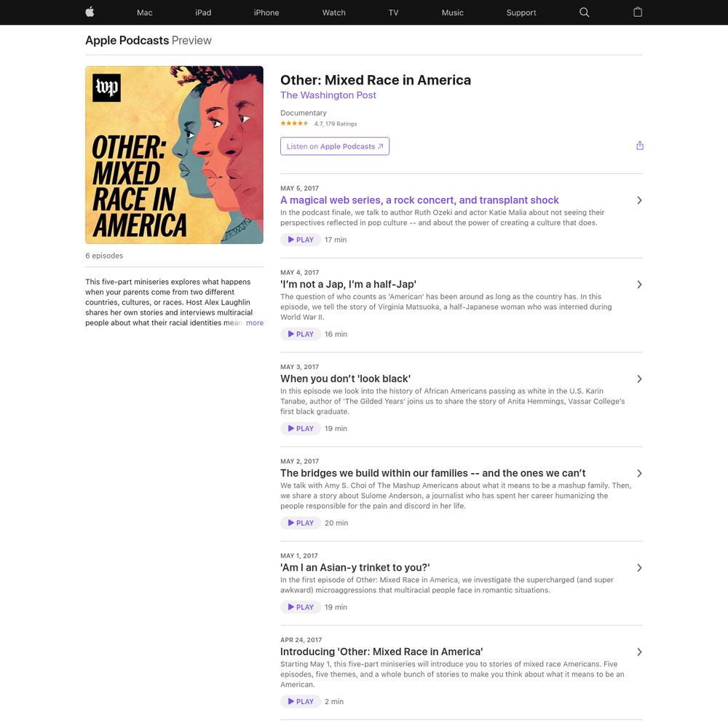Open the shopping bag icon
This screenshot has height=728, width=728.
(x=638, y=12)
